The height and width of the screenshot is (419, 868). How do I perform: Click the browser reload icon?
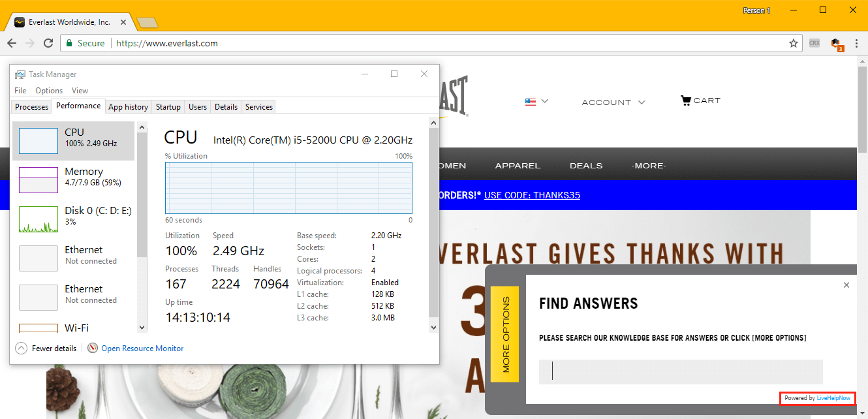(x=48, y=43)
